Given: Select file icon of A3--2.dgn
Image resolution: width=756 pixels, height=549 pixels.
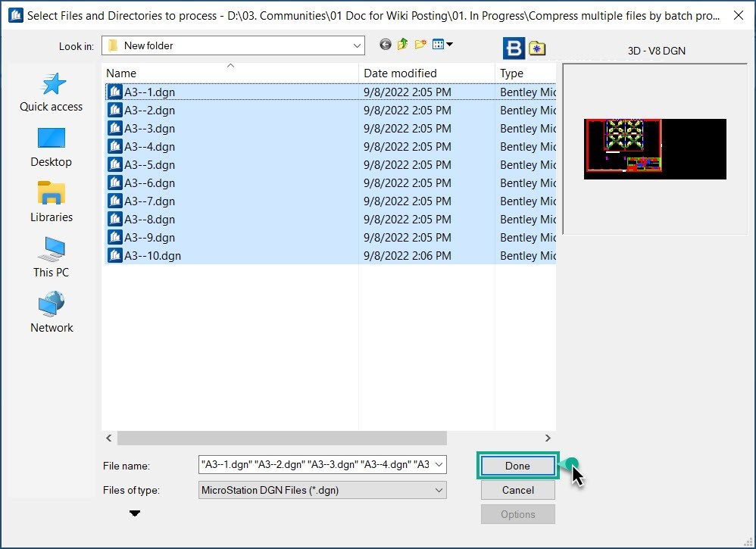Looking at the screenshot, I should (x=114, y=110).
